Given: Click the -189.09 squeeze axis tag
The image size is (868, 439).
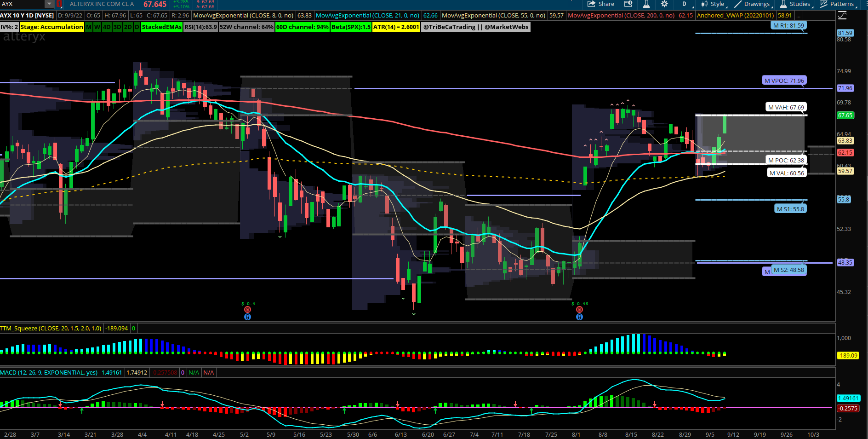Looking at the screenshot, I should [x=848, y=356].
